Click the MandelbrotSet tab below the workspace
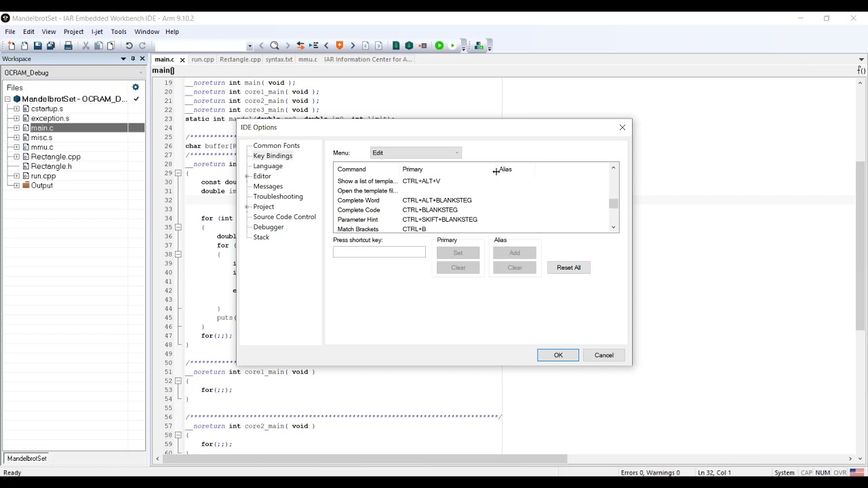 point(27,459)
